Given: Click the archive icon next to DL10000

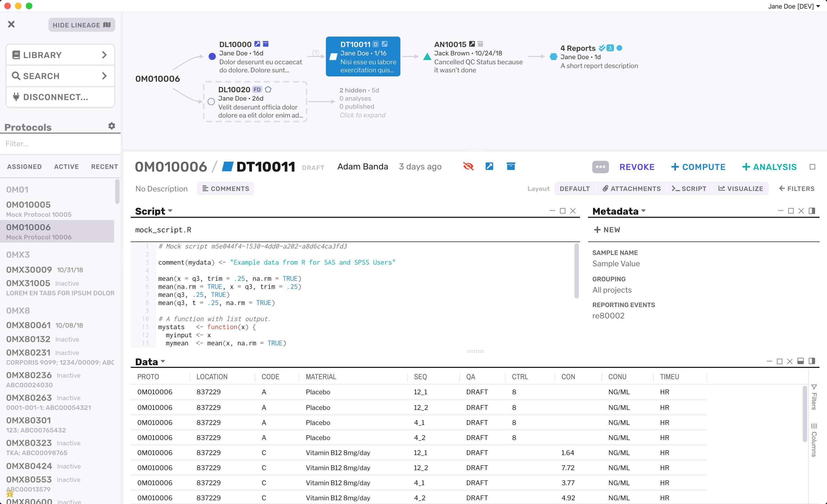Looking at the screenshot, I should pos(265,44).
